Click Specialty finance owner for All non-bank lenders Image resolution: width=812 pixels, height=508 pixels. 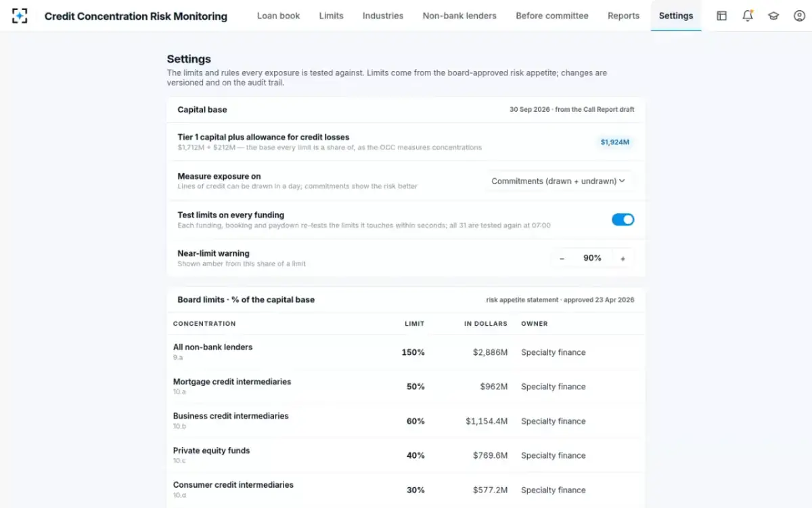[x=554, y=352]
